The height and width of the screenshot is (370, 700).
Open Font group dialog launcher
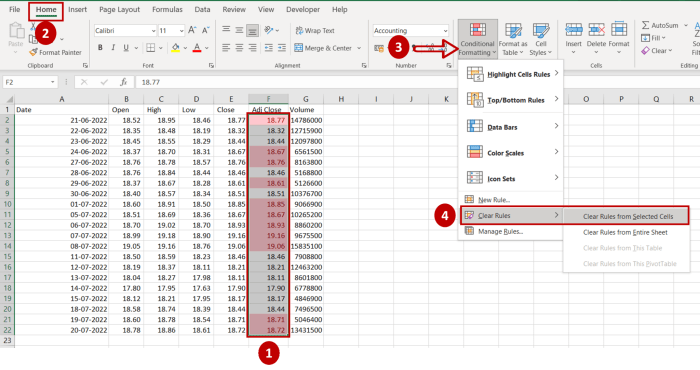tap(211, 66)
